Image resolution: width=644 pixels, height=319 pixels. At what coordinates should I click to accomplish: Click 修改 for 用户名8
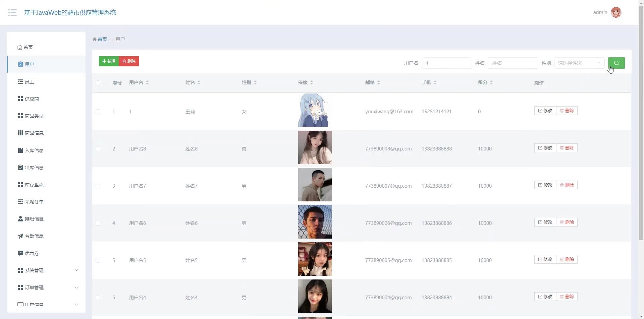coord(545,148)
